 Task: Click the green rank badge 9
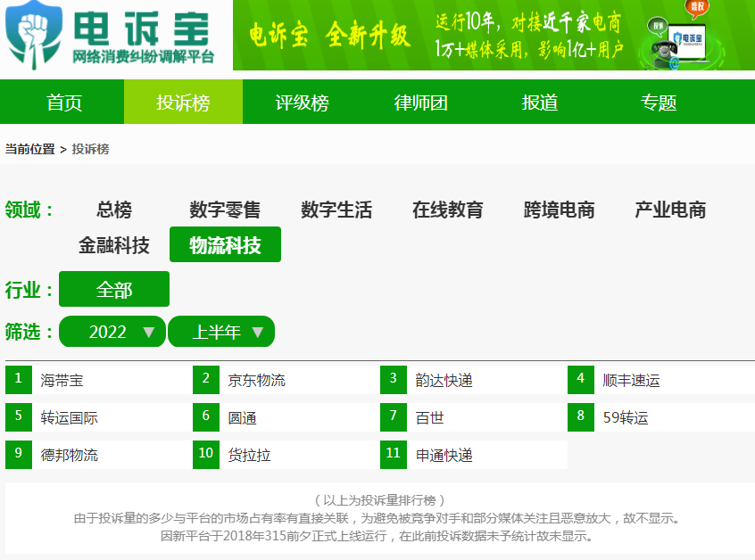pyautogui.click(x=19, y=454)
